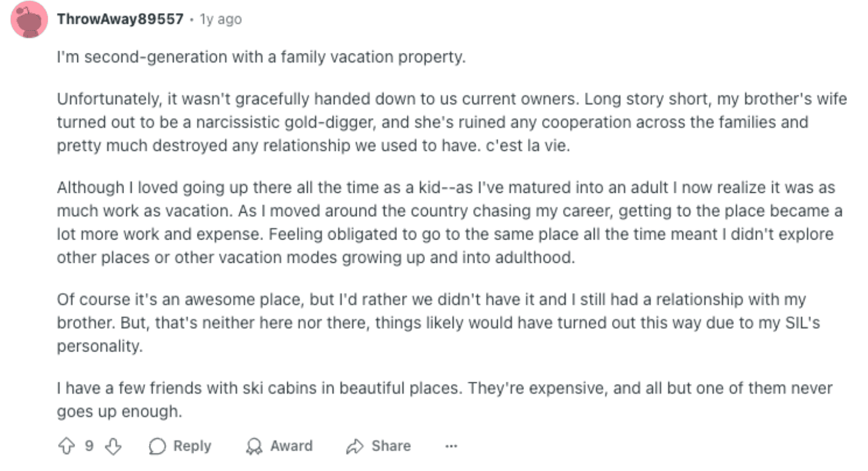Click the speech bubble Reply icon
The width and height of the screenshot is (868, 471).
click(x=157, y=447)
